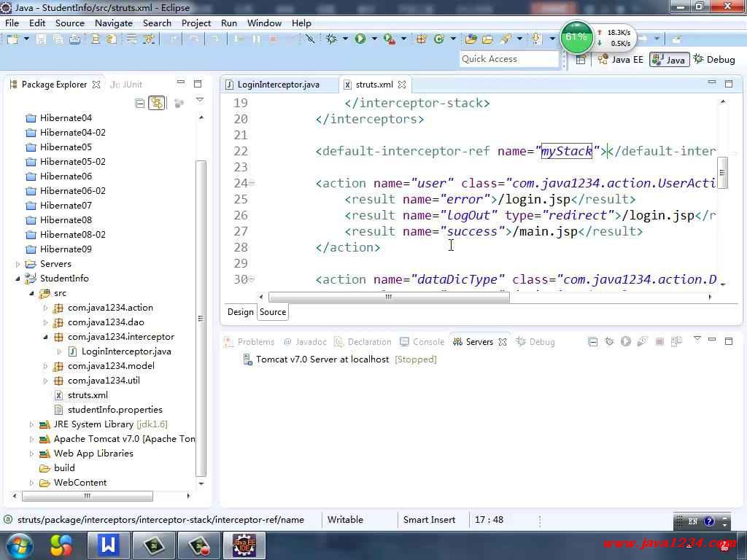Click the Run Last Tool icon
747x560 pixels.
pyautogui.click(x=390, y=39)
